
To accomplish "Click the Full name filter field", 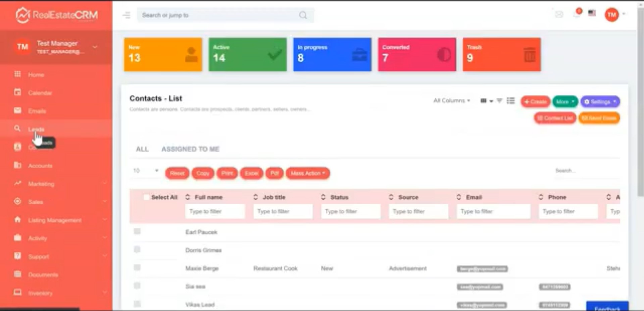I will coord(215,211).
